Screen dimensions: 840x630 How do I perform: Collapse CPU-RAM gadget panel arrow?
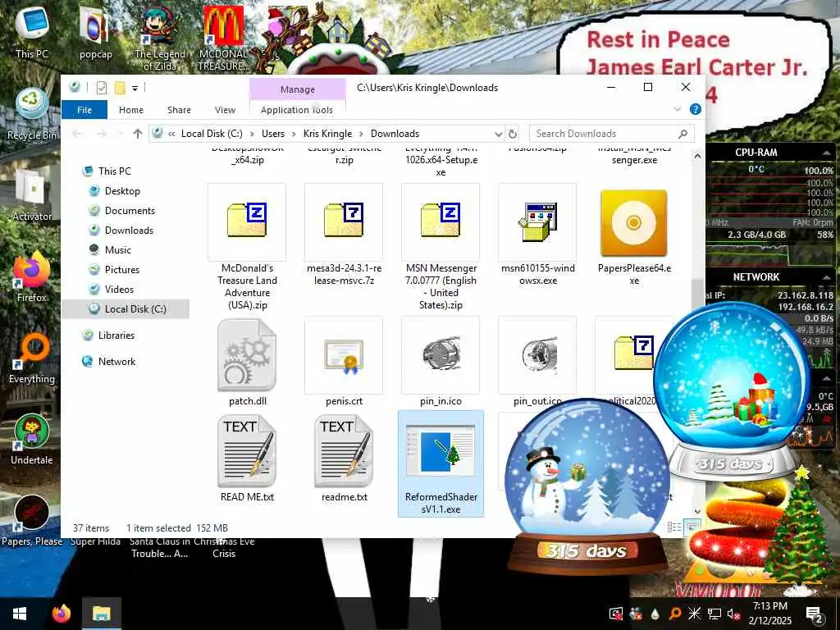tap(826, 153)
